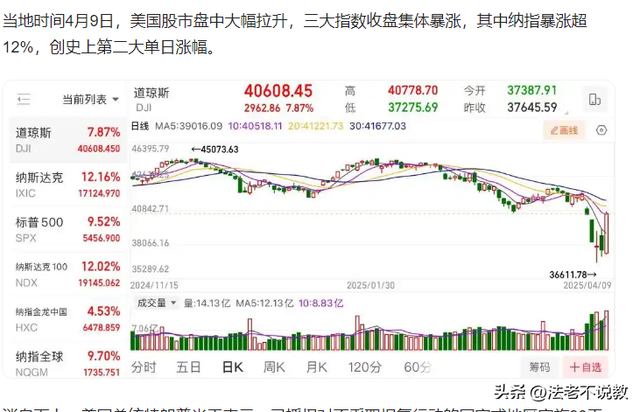Switch to 120分 chart tab

pyautogui.click(x=364, y=367)
